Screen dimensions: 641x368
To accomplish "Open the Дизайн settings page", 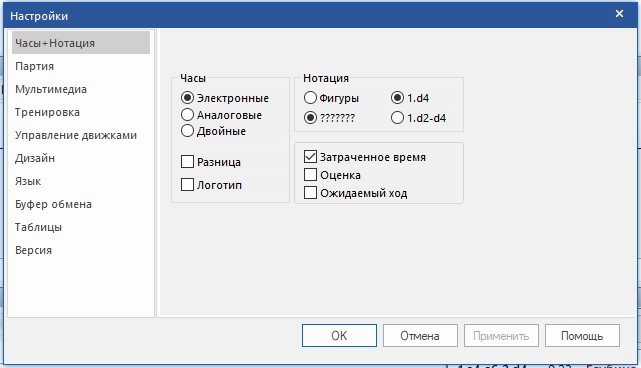I will click(x=81, y=158).
